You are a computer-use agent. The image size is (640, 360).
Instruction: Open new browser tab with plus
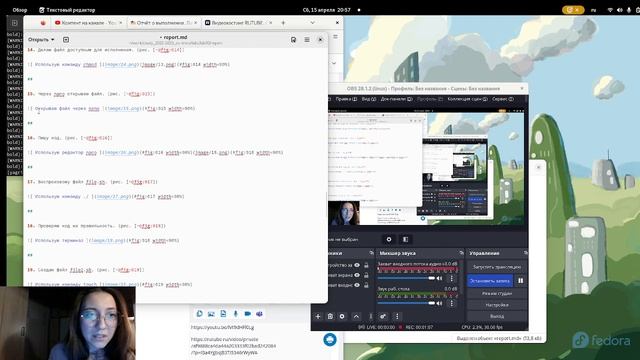click(x=283, y=23)
